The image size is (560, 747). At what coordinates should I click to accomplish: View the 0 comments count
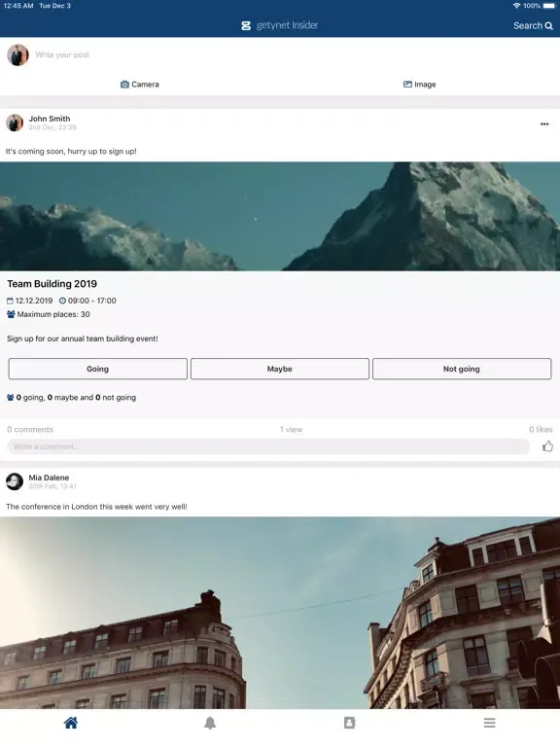coord(30,429)
